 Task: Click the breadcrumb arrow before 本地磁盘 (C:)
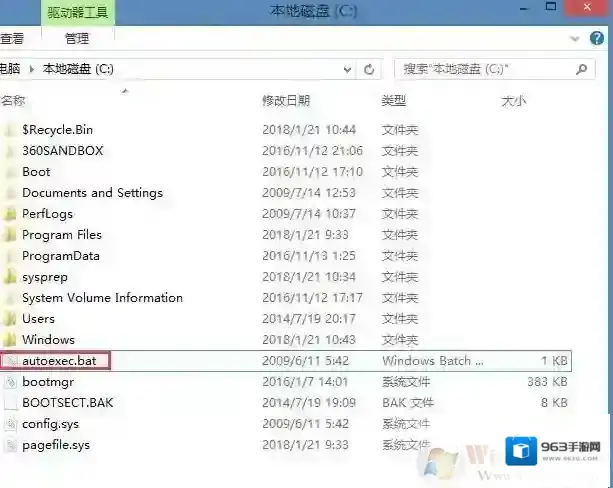(32, 69)
